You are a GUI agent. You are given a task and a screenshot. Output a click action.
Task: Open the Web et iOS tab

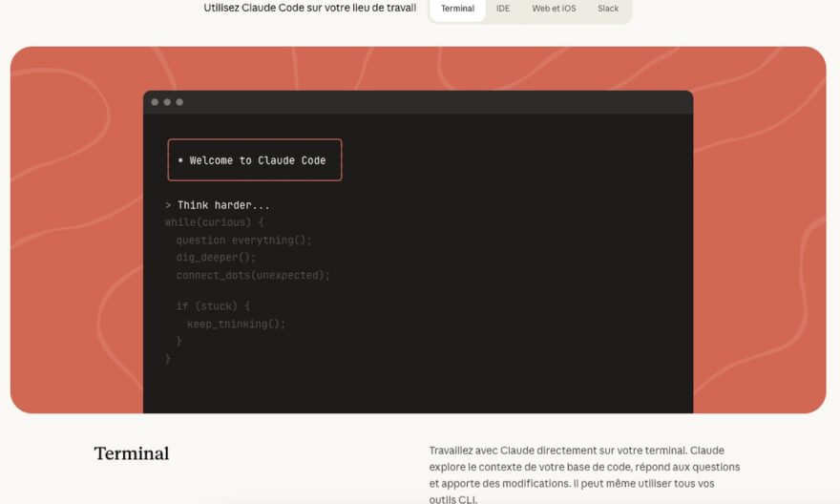pyautogui.click(x=554, y=9)
